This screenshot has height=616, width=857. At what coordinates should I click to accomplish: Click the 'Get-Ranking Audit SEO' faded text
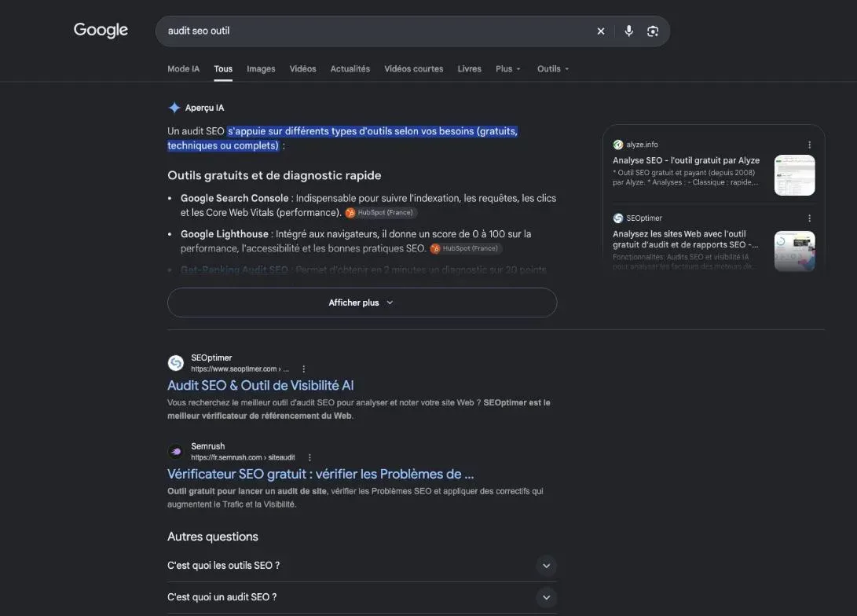[x=234, y=269]
